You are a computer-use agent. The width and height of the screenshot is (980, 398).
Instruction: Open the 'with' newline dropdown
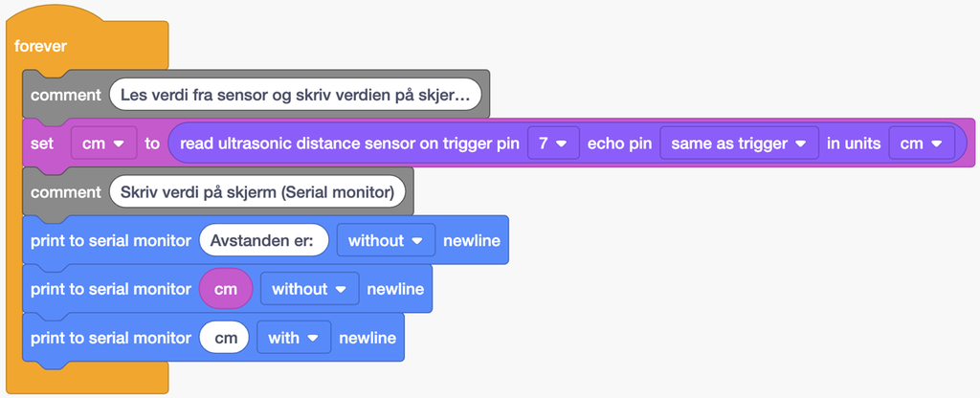pos(294,338)
